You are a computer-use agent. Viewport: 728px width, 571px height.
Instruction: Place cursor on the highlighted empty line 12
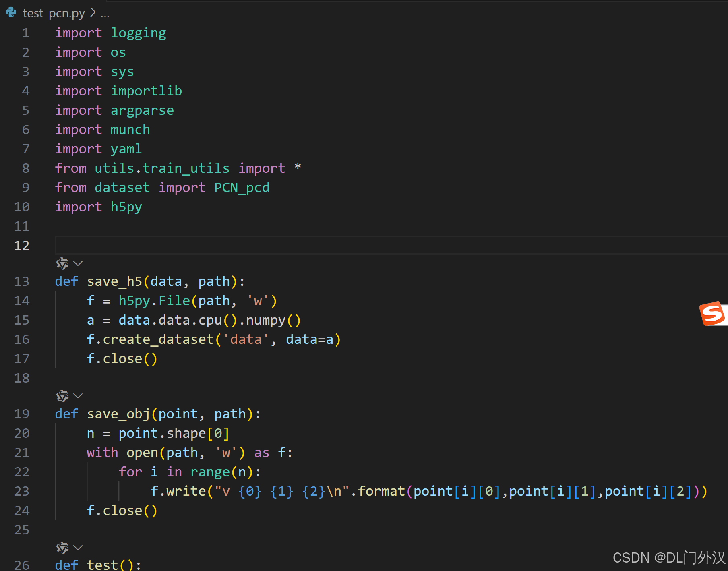coord(161,245)
